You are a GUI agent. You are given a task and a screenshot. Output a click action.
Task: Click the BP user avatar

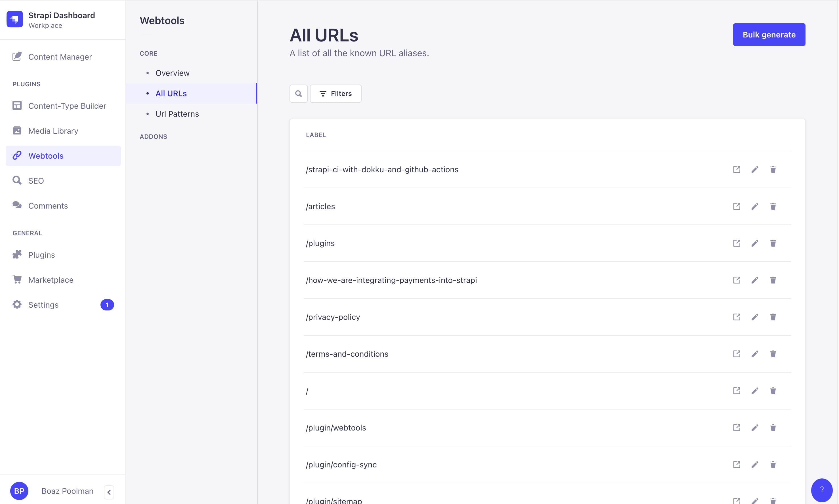click(x=19, y=491)
